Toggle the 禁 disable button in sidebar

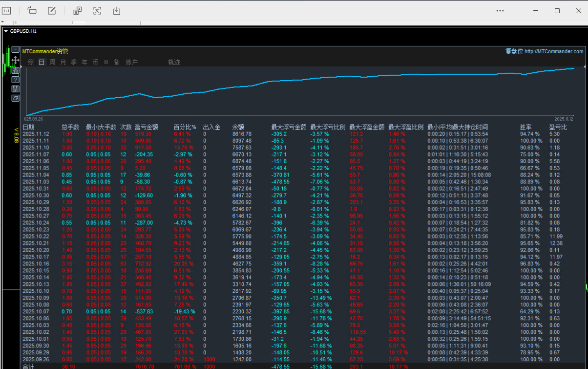15,88
